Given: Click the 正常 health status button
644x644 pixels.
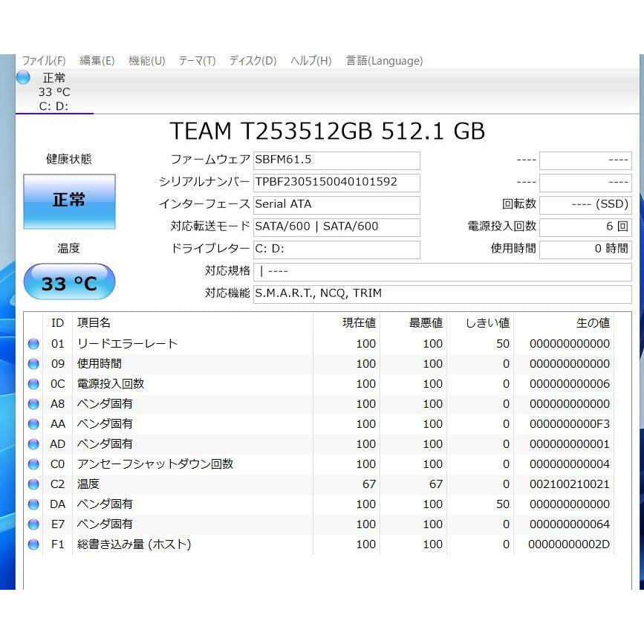Looking at the screenshot, I should pyautogui.click(x=69, y=201).
